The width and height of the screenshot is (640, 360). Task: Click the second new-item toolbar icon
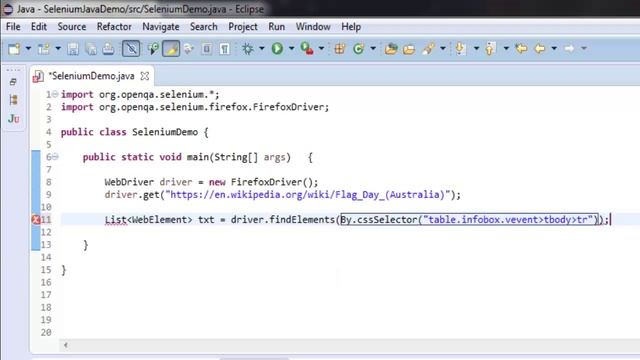[x=44, y=49]
